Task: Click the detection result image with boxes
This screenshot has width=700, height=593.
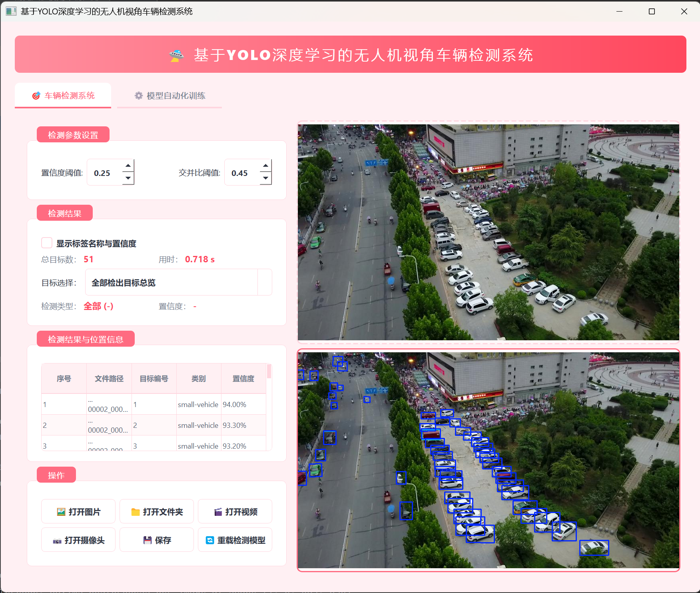Action: tap(488, 460)
